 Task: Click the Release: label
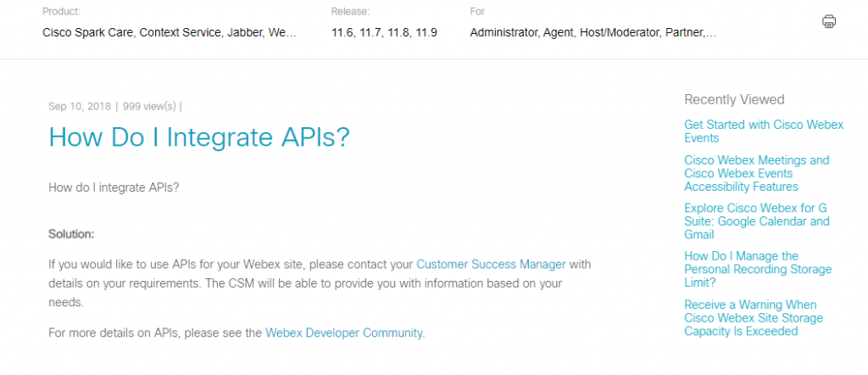350,12
